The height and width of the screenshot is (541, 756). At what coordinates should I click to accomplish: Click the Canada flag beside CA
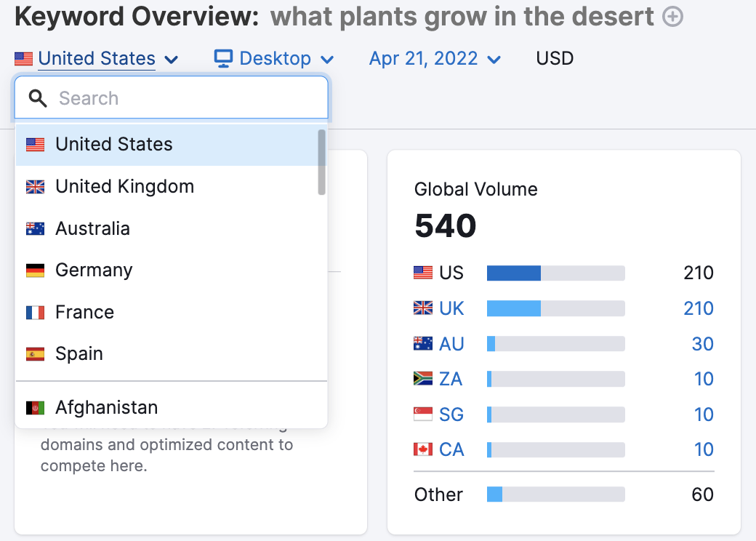(422, 449)
